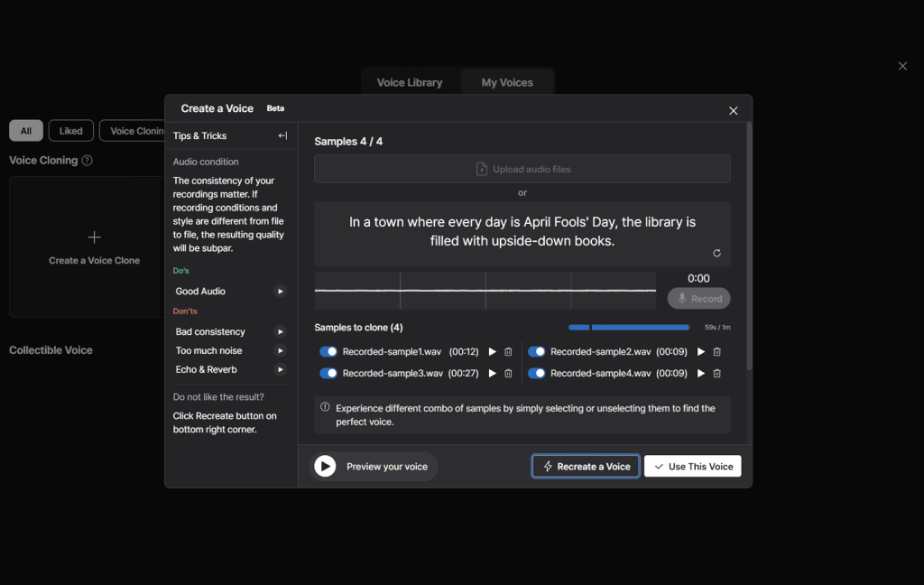Play the Echo & Reverb example
Viewport: 924px width, 585px height.
[280, 370]
